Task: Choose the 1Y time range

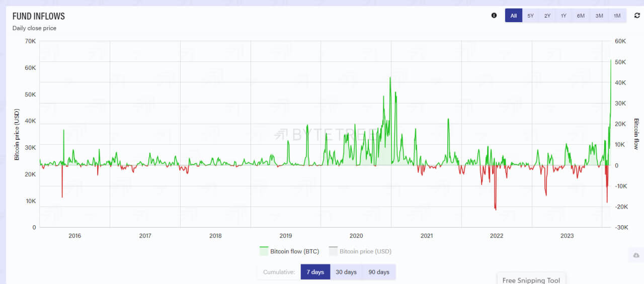Action: coord(563,16)
